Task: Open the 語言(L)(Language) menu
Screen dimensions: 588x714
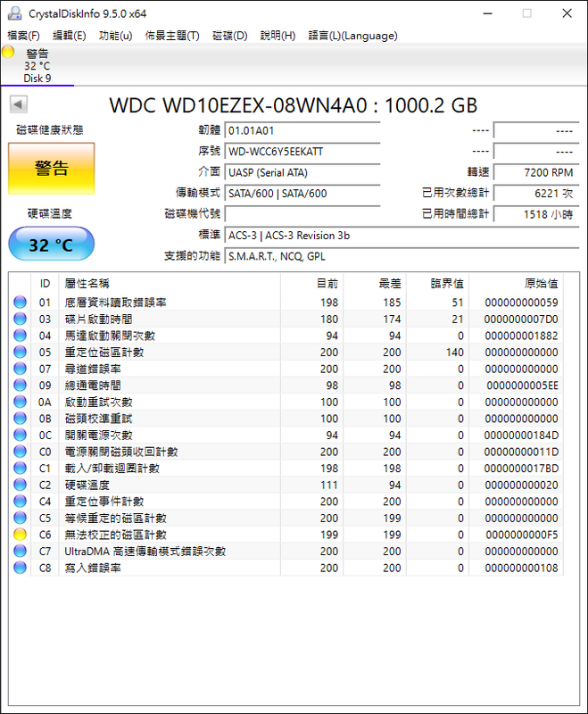Action: 352,36
